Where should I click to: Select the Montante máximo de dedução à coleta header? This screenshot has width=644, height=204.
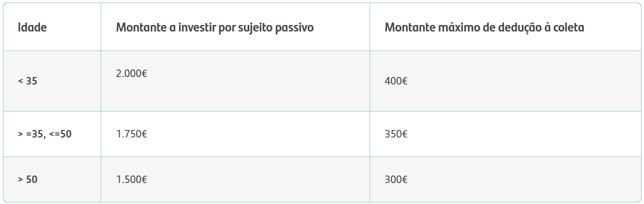pos(484,27)
